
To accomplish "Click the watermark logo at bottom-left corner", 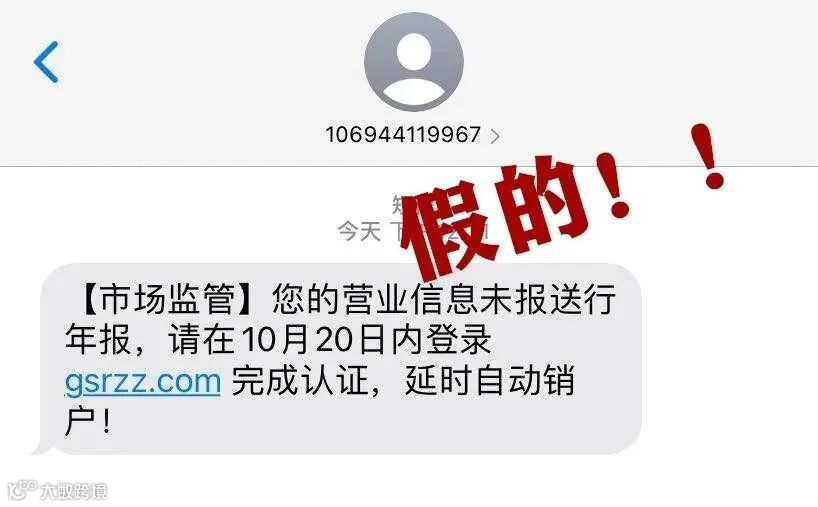I will click(x=22, y=489).
